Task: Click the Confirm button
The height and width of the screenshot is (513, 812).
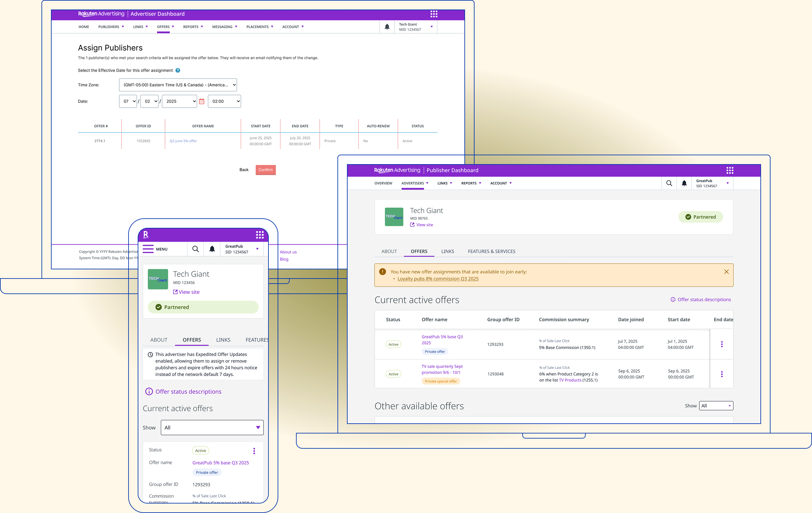Action: tap(265, 170)
